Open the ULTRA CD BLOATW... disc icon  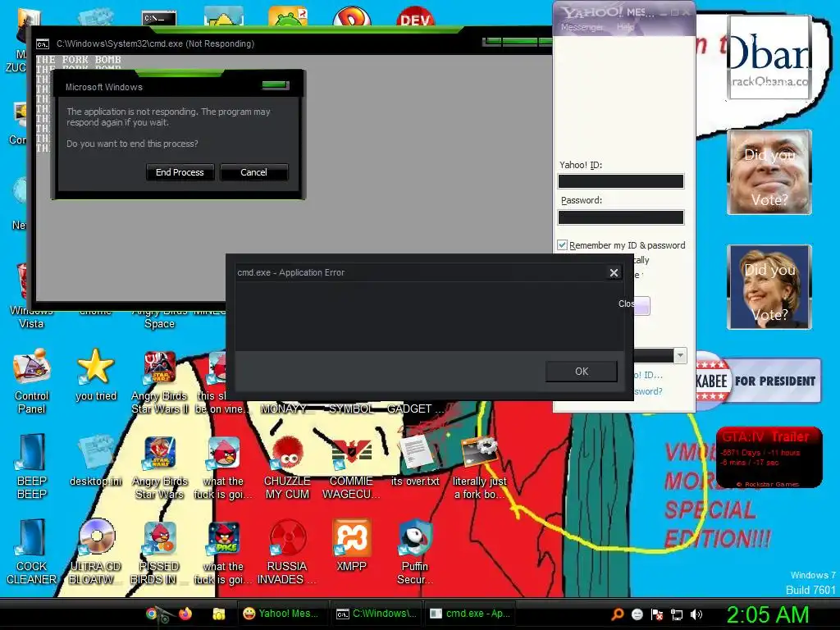pyautogui.click(x=96, y=552)
